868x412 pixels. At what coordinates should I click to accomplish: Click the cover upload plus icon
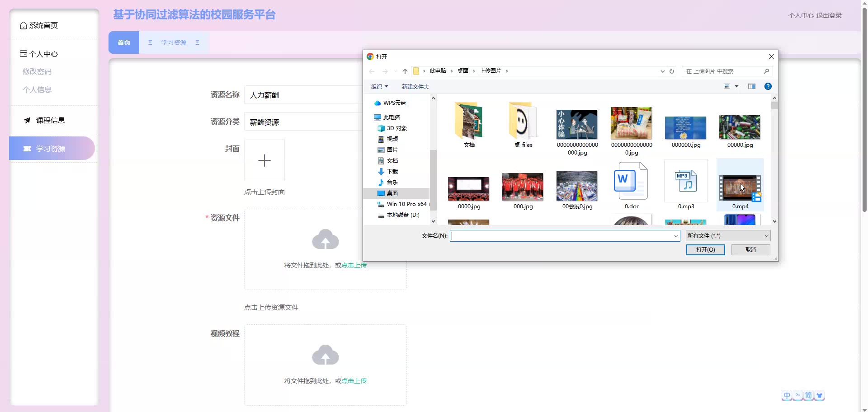(x=264, y=160)
